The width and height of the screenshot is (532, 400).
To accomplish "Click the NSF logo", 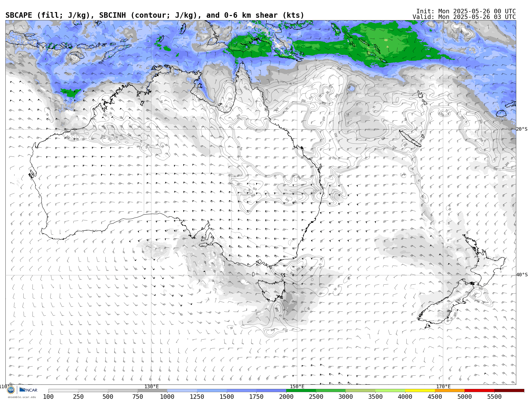I will click(11, 390).
